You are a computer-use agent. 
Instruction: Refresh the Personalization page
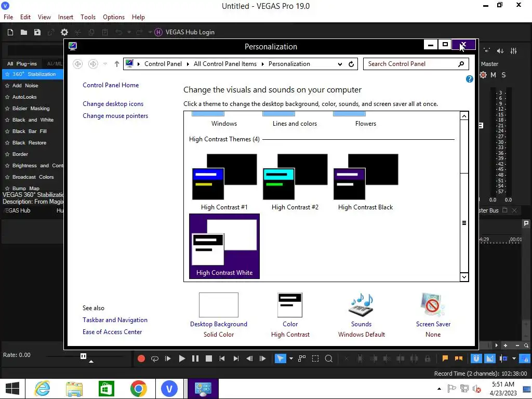(351, 64)
